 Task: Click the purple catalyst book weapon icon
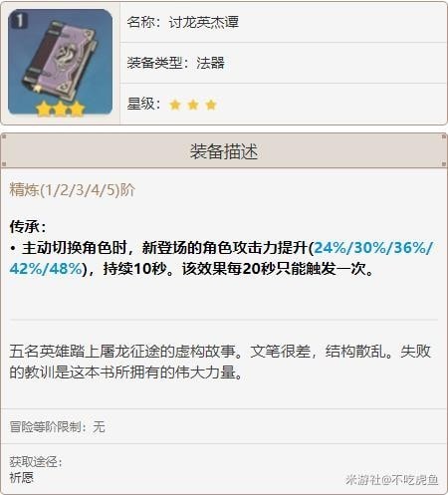(60, 62)
